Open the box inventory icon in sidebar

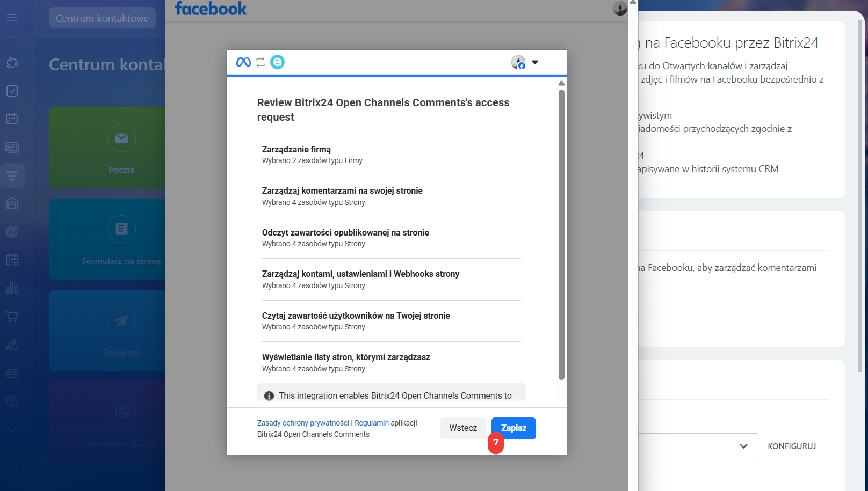(x=12, y=401)
